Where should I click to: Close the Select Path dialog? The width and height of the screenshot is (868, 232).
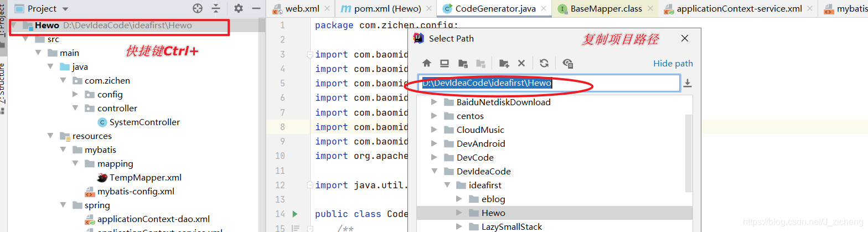point(685,38)
